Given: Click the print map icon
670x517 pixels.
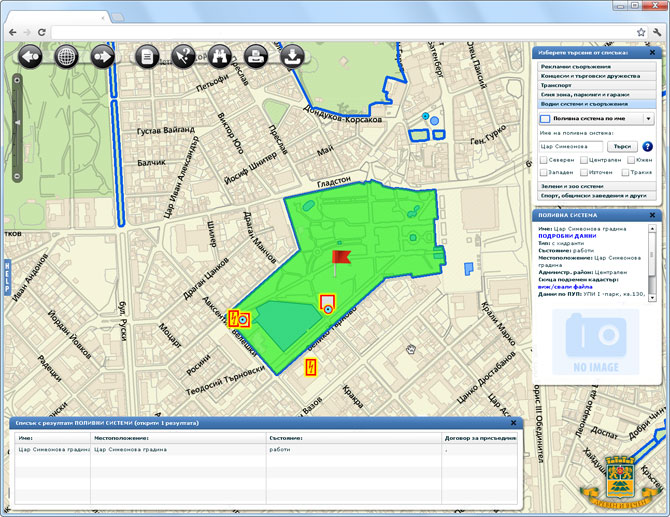Looking at the screenshot, I should (x=256, y=56).
